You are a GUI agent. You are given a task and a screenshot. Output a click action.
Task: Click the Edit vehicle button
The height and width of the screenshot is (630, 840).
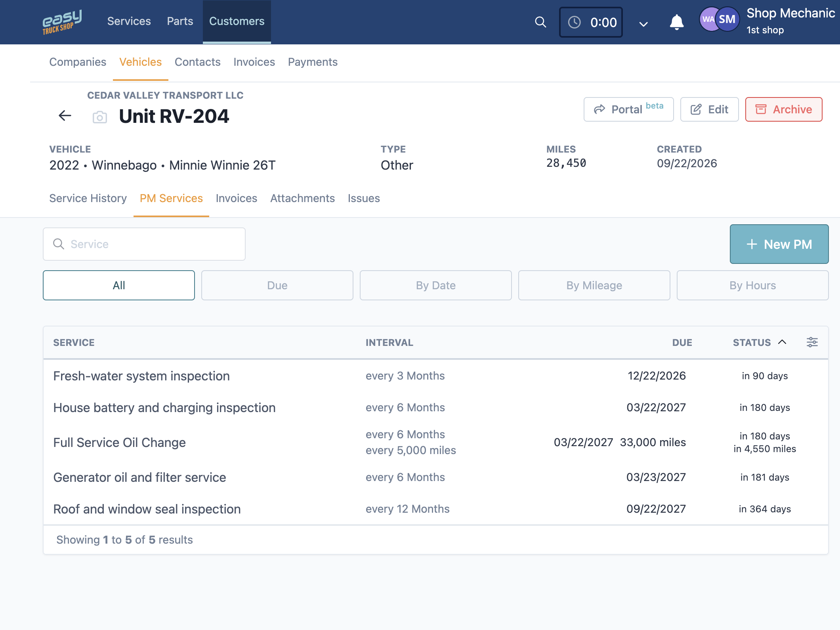[x=710, y=109]
